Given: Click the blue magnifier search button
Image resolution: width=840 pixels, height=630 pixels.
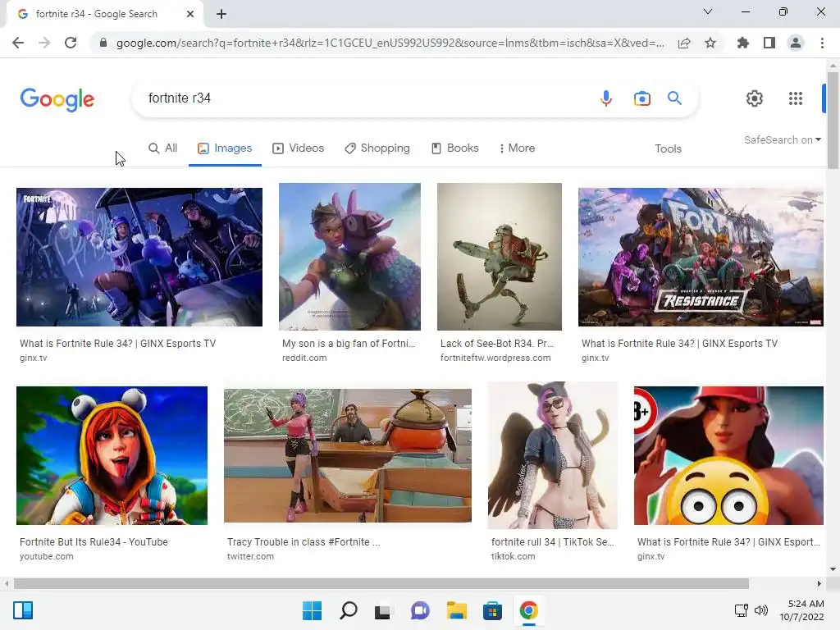Looking at the screenshot, I should (674, 98).
